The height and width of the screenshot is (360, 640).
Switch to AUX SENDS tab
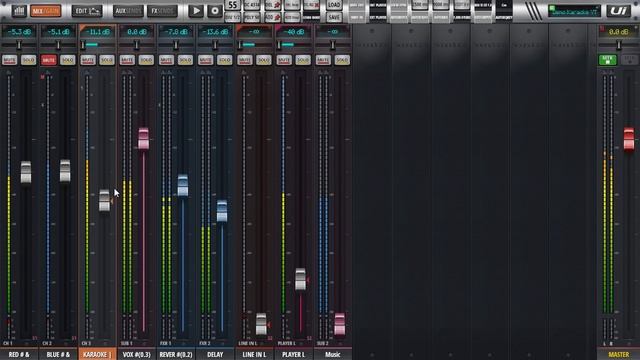click(128, 11)
